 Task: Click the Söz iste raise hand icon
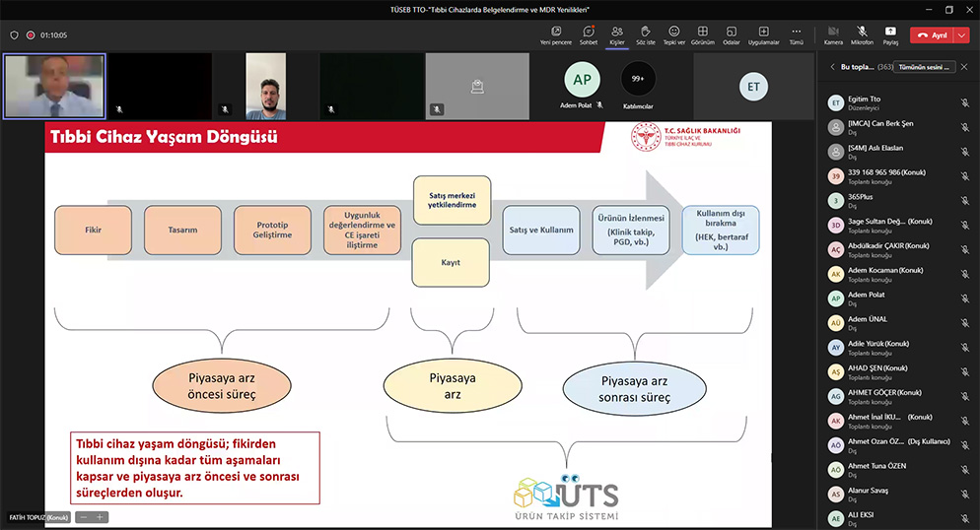645,35
